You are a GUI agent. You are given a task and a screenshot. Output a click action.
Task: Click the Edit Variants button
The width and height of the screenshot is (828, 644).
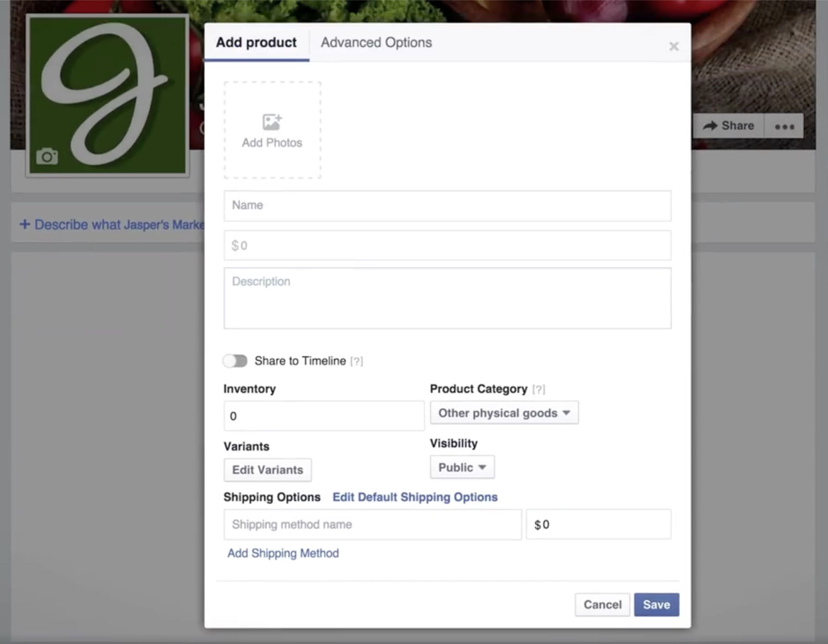click(268, 470)
